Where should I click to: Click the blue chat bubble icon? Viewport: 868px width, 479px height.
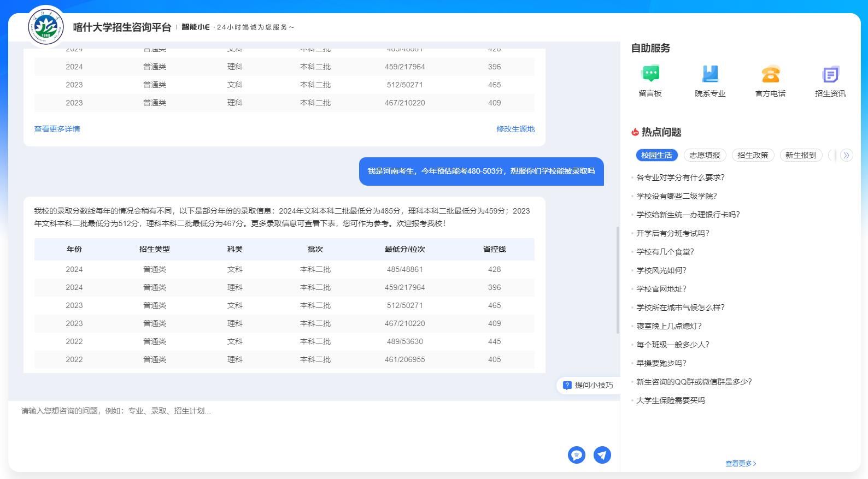576,455
